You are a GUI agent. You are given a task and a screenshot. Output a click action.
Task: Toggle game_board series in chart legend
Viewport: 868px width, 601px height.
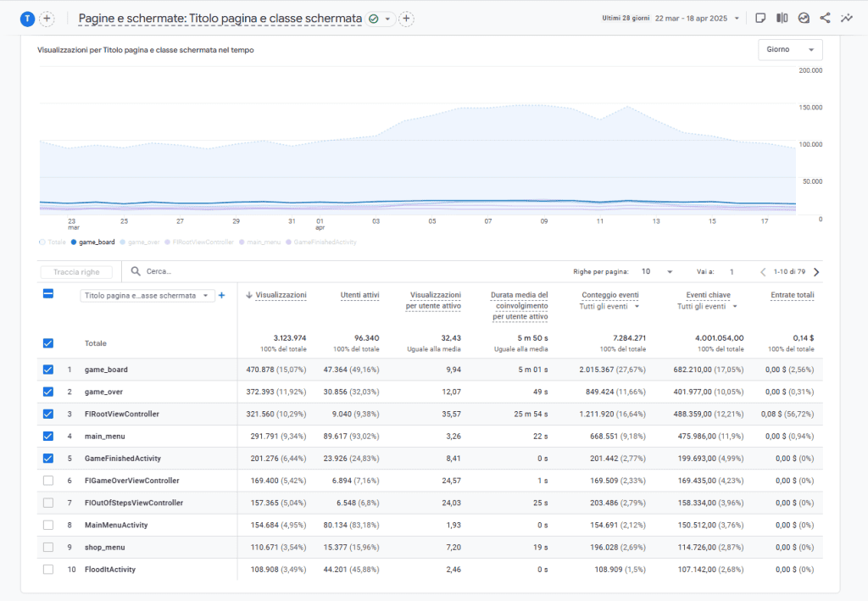93,242
